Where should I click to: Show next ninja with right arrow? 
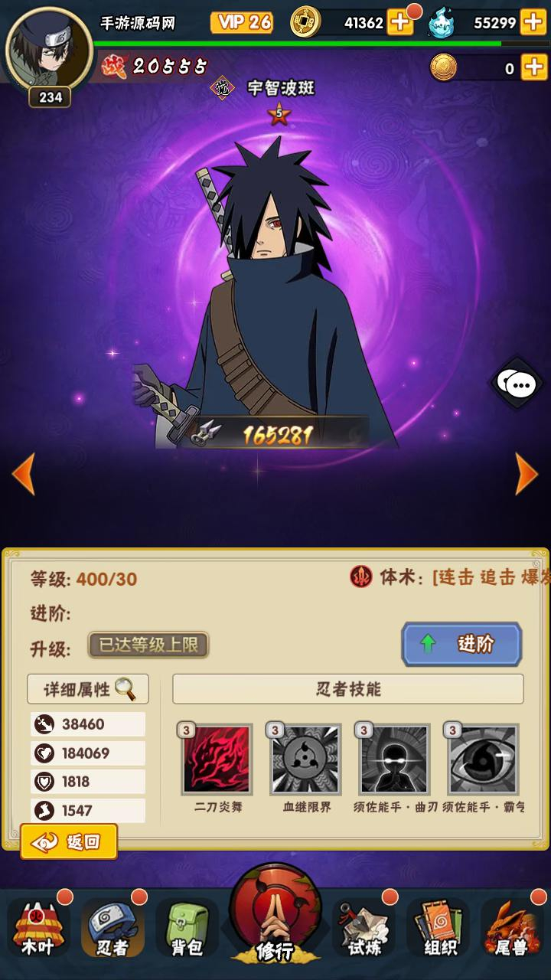[527, 474]
